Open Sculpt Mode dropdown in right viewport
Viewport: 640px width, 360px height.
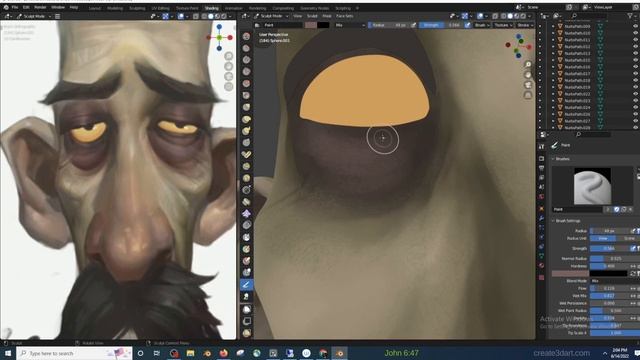tap(271, 16)
